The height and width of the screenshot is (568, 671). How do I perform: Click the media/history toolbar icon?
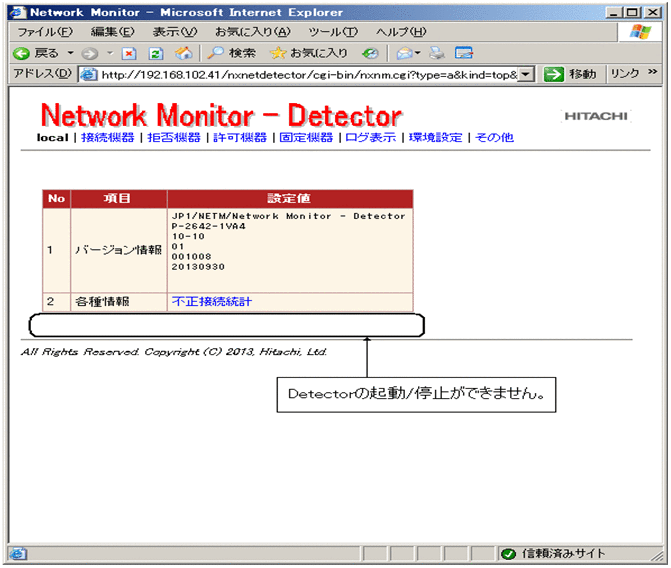(371, 54)
